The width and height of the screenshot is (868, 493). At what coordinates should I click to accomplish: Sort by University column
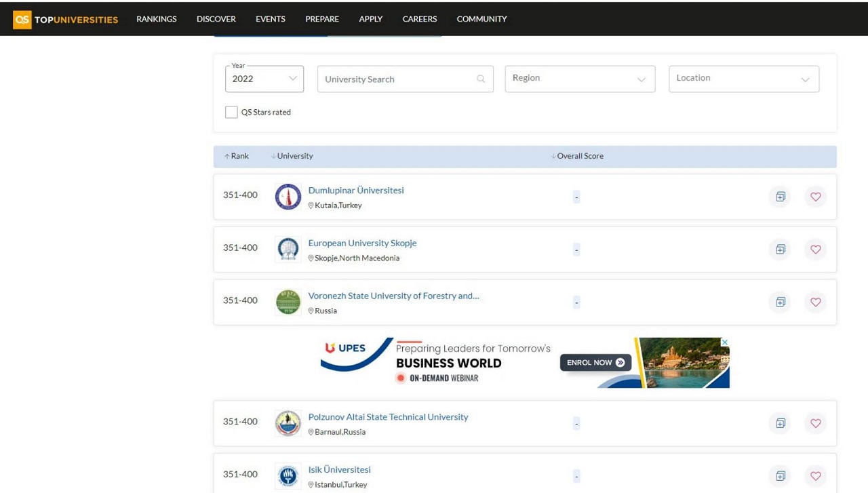click(x=292, y=156)
